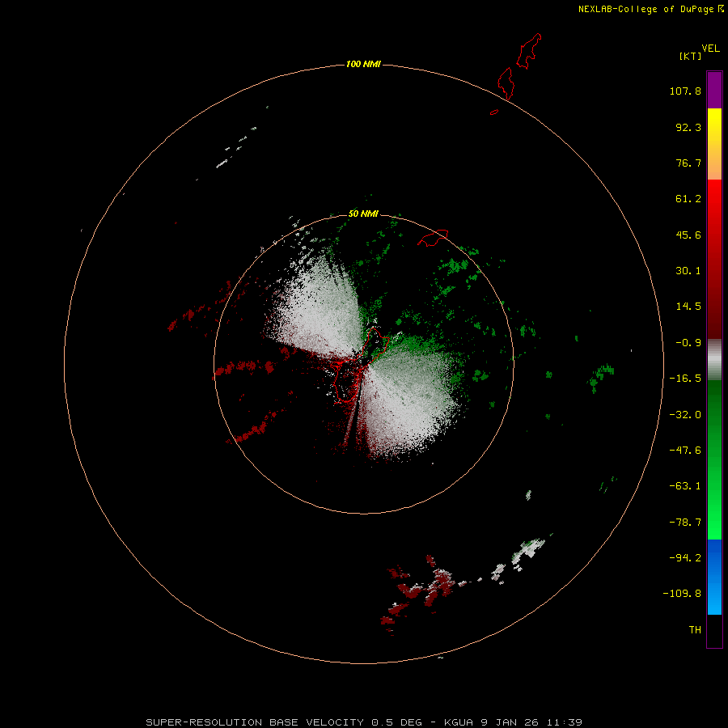Image resolution: width=728 pixels, height=728 pixels.
Task: Click the gray near-zero band in legend
Action: 714,360
